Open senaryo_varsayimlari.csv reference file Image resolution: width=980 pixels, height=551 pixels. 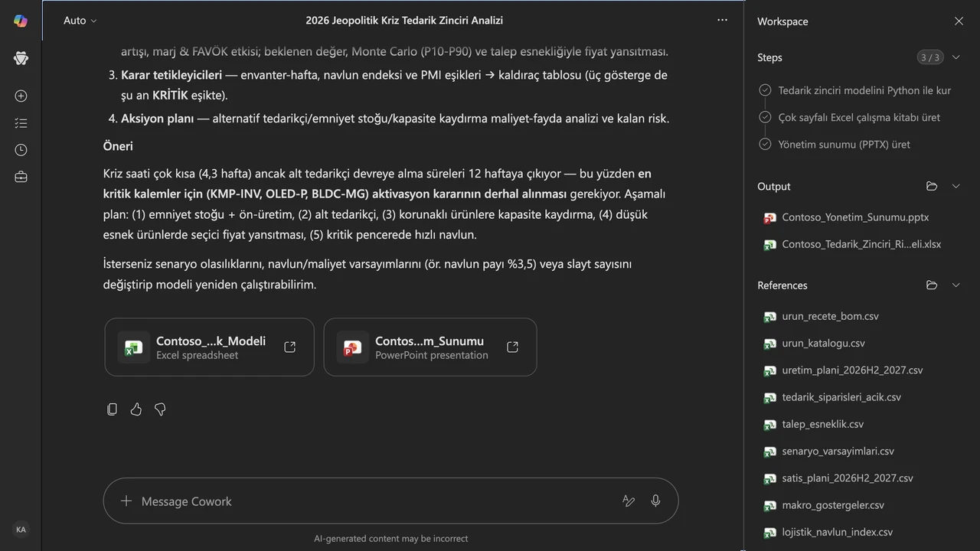tap(838, 451)
